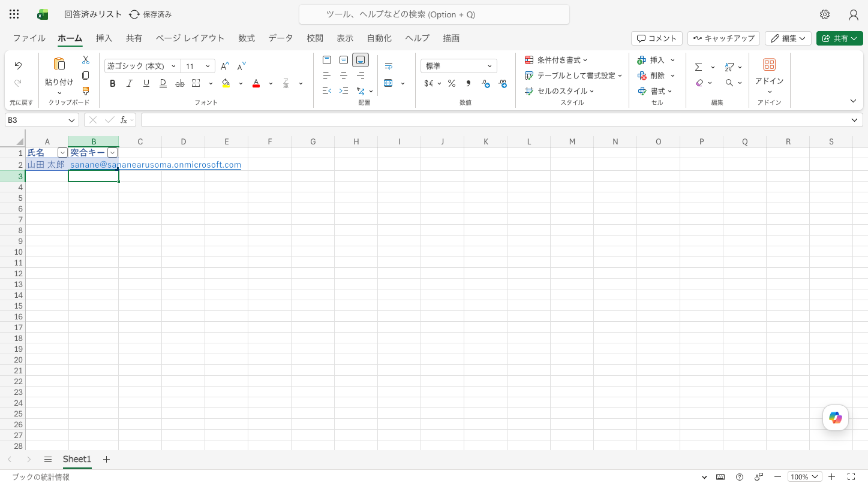Open the sanane@sananearusoma email link
The width and height of the screenshot is (868, 483).
coord(155,165)
